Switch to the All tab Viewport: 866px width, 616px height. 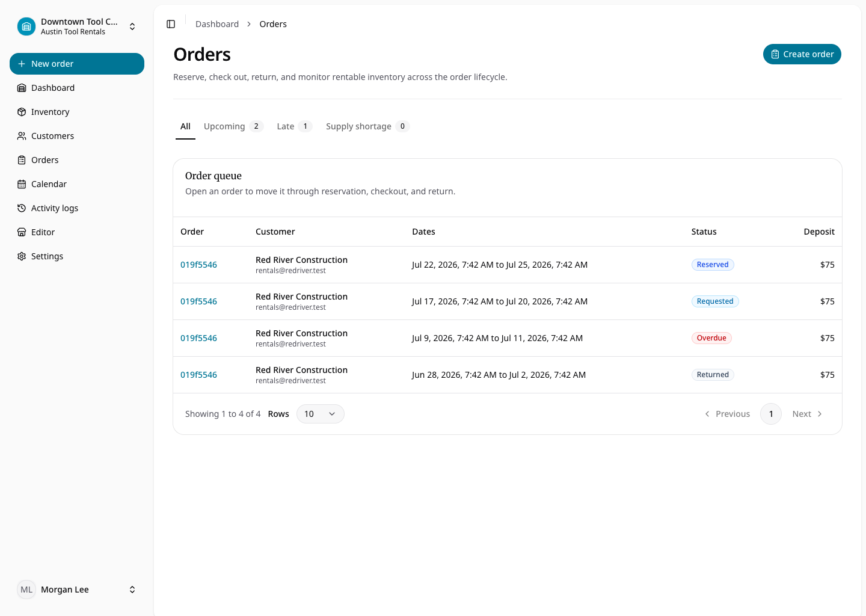coord(185,126)
